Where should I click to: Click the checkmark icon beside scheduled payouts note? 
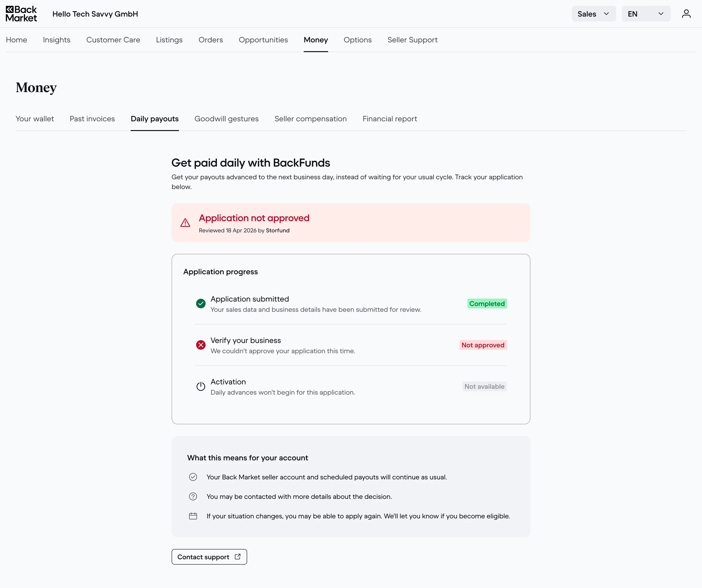click(193, 477)
